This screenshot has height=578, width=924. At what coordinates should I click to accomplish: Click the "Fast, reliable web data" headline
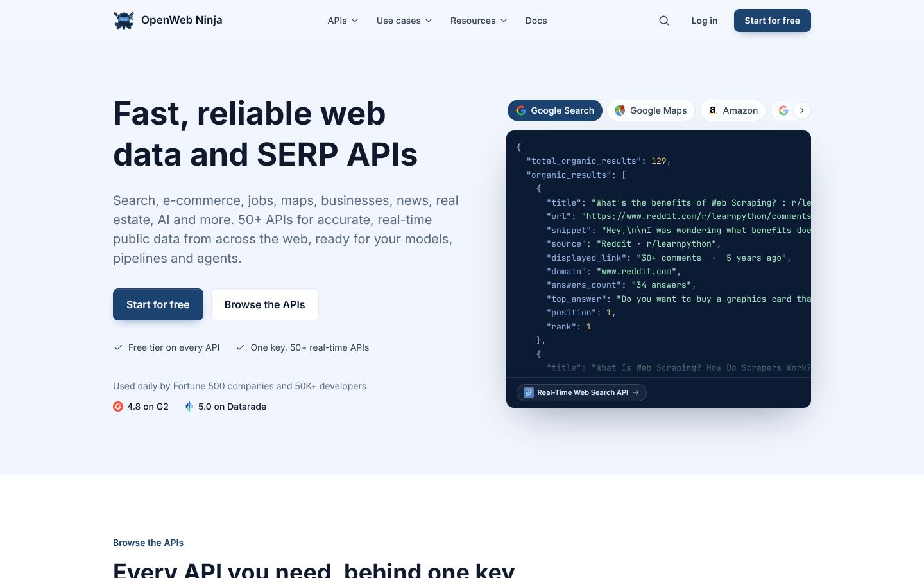pyautogui.click(x=266, y=134)
